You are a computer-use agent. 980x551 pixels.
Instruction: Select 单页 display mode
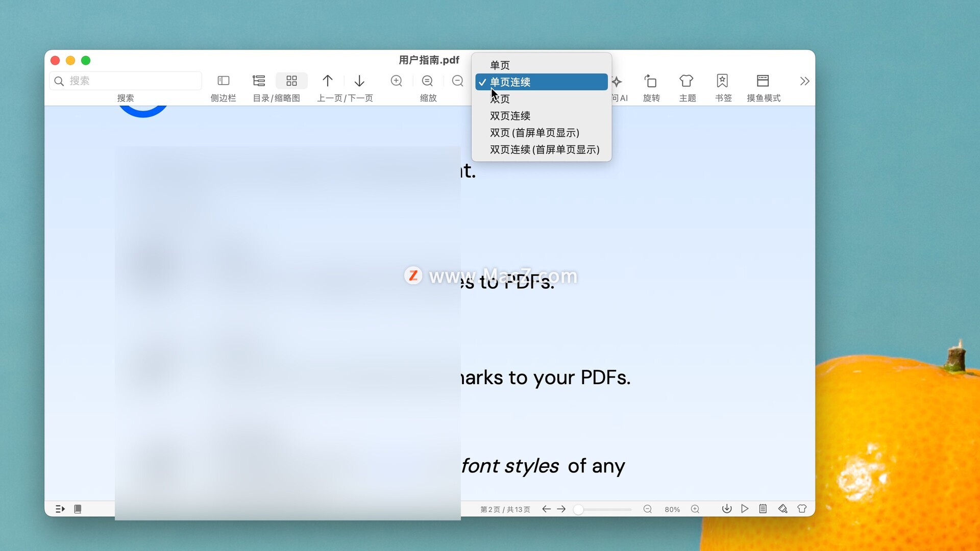[x=542, y=65]
